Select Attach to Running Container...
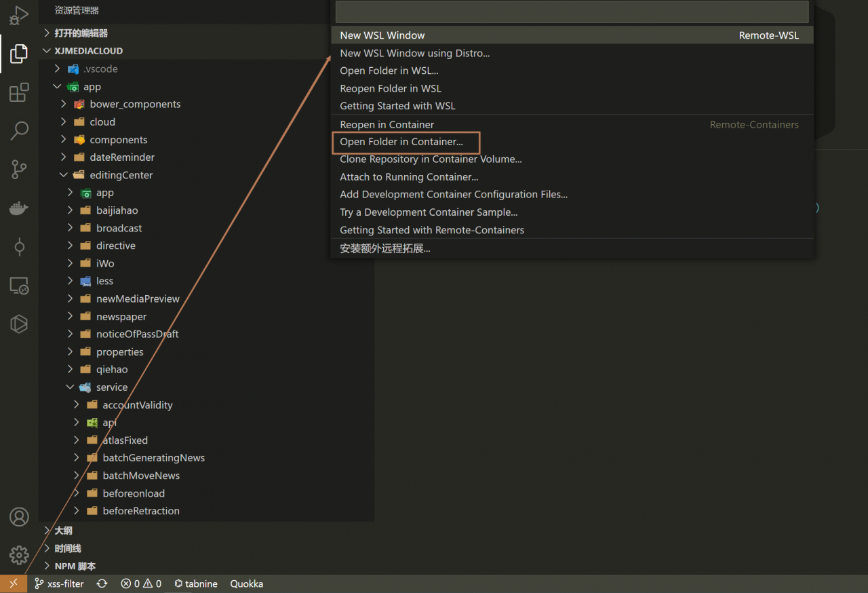868x593 pixels. click(x=572, y=177)
